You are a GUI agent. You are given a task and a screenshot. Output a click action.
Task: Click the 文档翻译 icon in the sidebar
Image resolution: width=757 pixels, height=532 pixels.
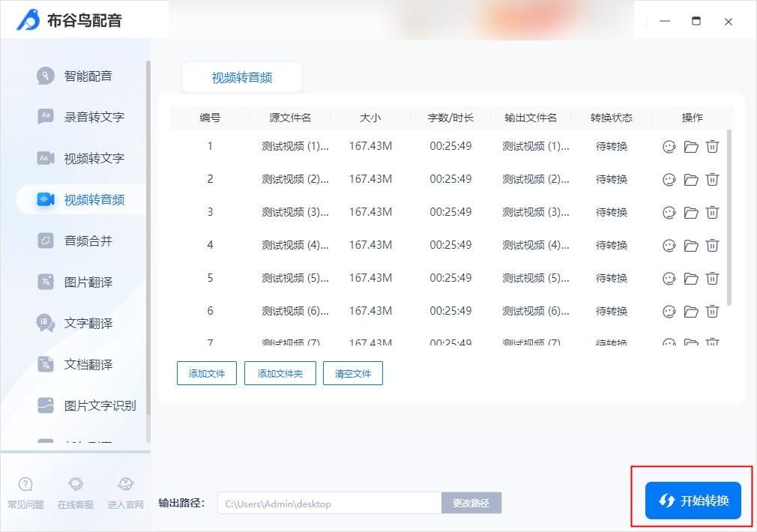(x=46, y=364)
